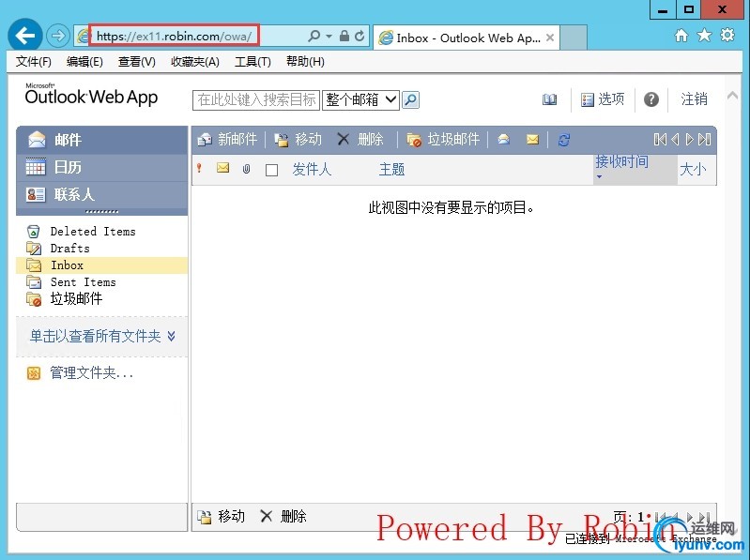Sort by attachment paperclip column icon
Screen dimensions: 750x560
[x=246, y=169]
